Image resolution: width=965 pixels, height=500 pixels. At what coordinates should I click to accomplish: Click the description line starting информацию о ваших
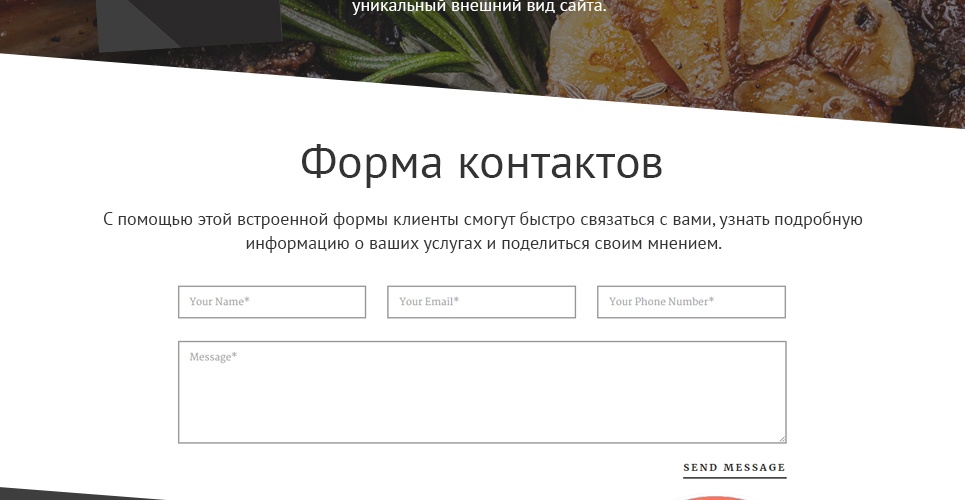pyautogui.click(x=483, y=244)
